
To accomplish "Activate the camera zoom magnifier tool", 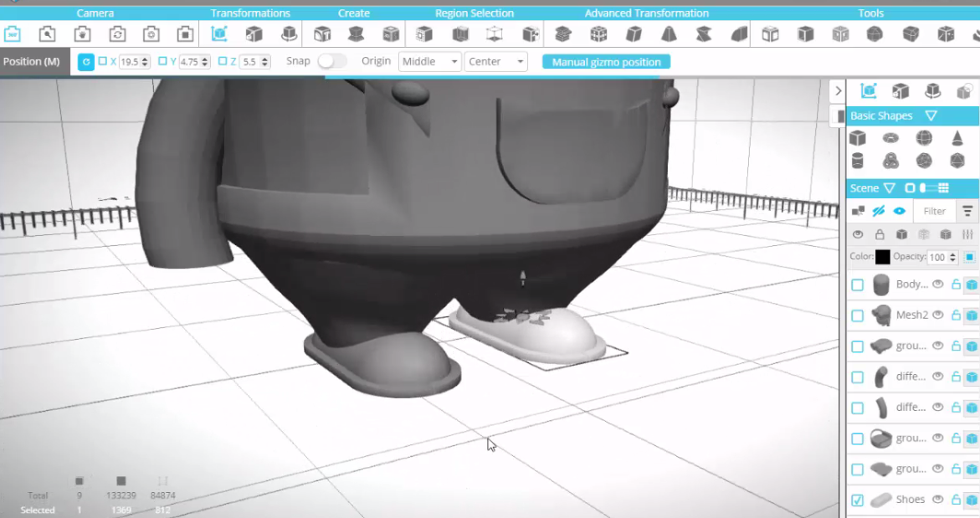I will 47,33.
